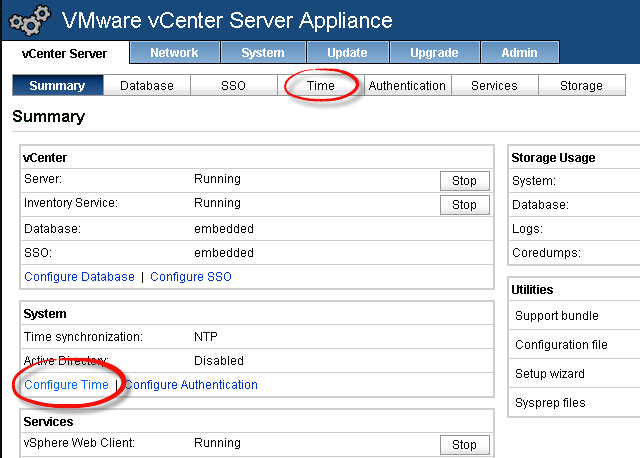Click the NTP time synchronization value
Viewport: 640px width, 458px height.
(x=206, y=337)
